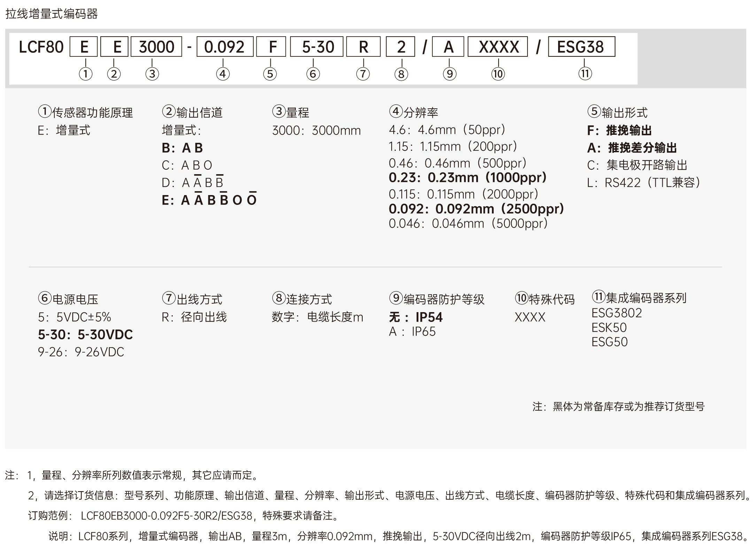756x549 pixels.
Task: Click resolution '4.6: 4.6mm (50ppr)'
Action: (x=447, y=130)
